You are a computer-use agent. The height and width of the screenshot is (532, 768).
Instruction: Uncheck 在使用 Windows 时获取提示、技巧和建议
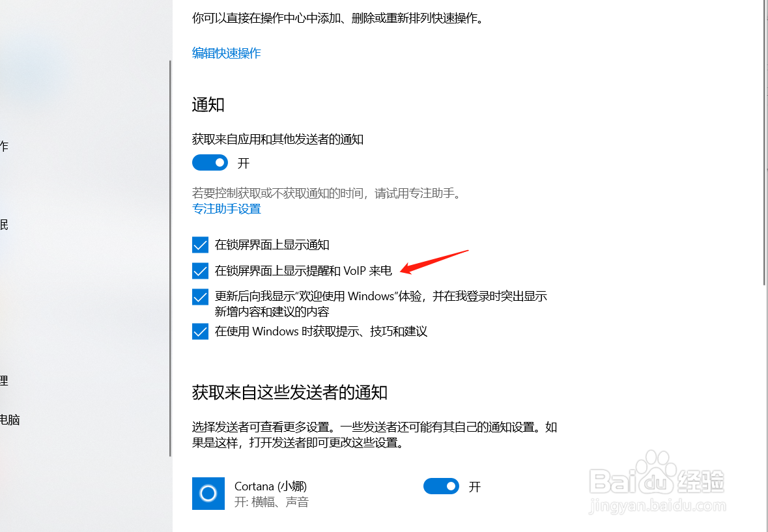click(x=200, y=331)
